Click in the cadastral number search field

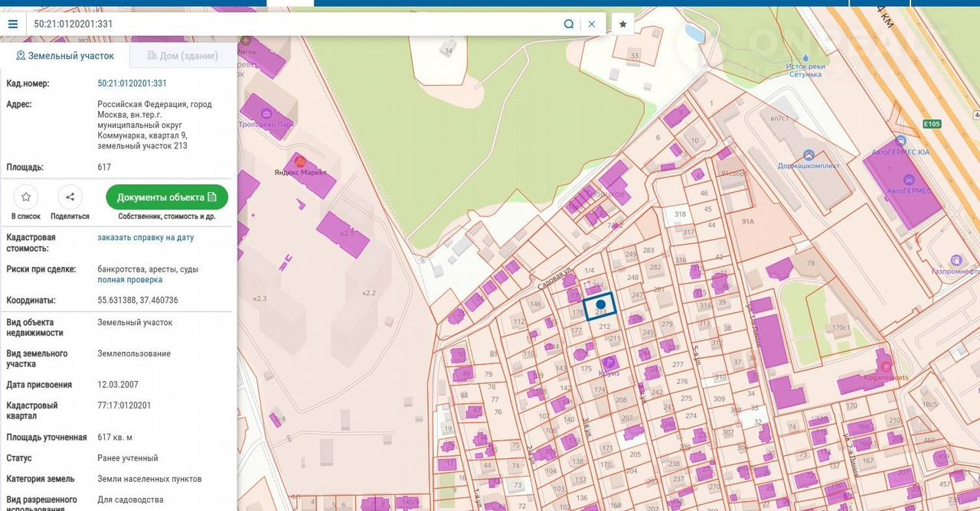(x=291, y=24)
